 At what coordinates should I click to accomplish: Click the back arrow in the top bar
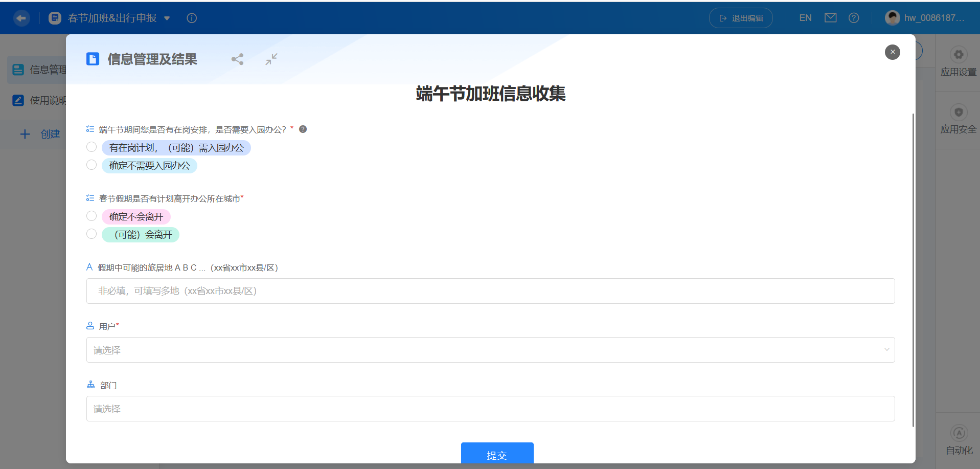pos(21,18)
